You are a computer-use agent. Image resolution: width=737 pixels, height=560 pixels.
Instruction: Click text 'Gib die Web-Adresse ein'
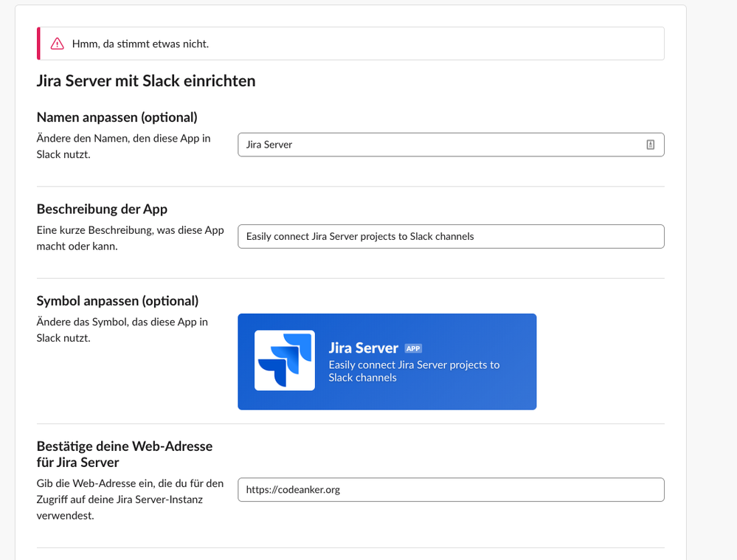pyautogui.click(x=94, y=483)
